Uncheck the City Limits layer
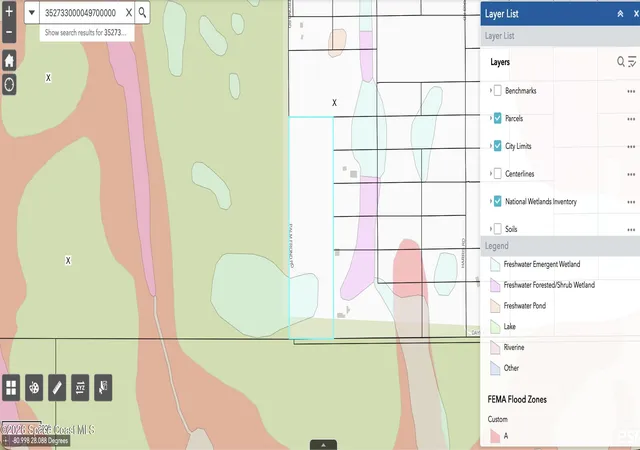The height and width of the screenshot is (450, 640). [x=498, y=146]
